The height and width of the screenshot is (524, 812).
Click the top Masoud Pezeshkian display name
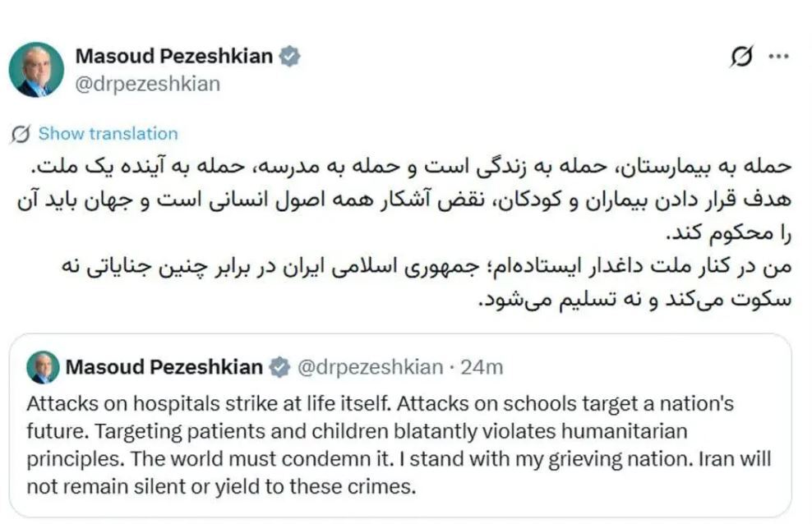pyautogui.click(x=175, y=57)
